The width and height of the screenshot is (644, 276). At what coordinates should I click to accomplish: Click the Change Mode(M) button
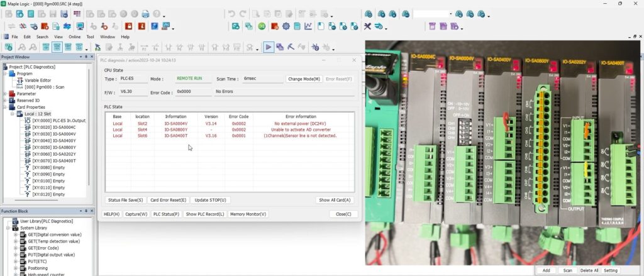pyautogui.click(x=304, y=79)
